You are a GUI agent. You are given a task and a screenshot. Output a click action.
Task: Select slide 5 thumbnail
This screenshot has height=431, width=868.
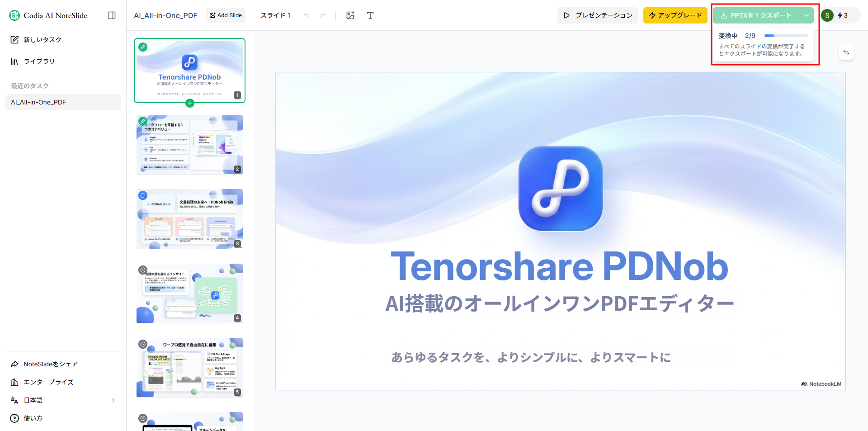pos(190,368)
